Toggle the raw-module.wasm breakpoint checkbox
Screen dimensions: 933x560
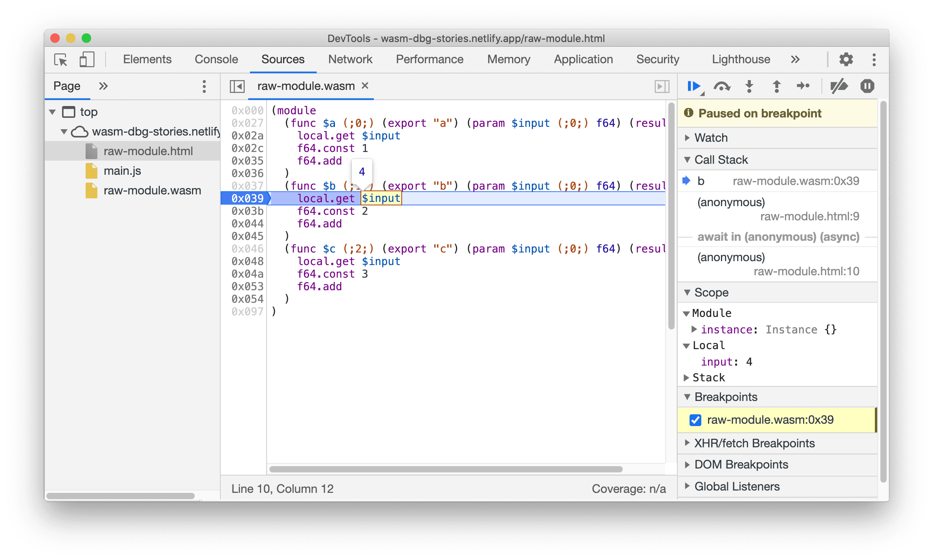(x=697, y=419)
